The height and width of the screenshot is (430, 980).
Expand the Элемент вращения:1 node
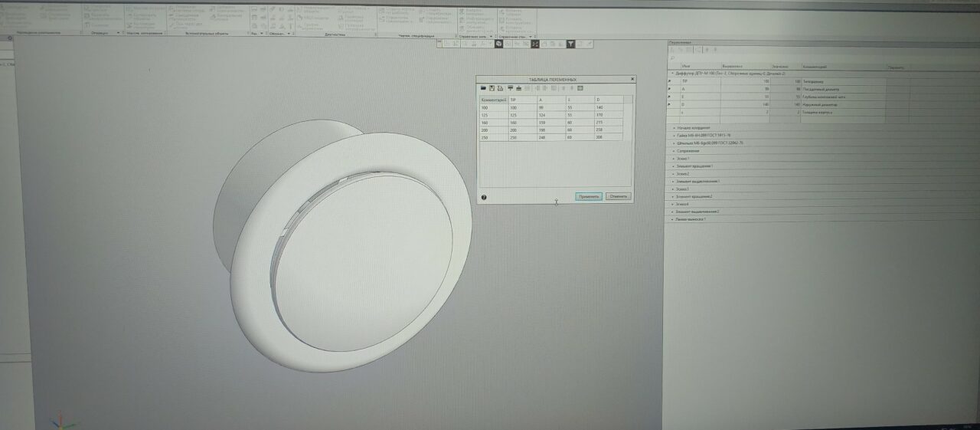pos(673,166)
